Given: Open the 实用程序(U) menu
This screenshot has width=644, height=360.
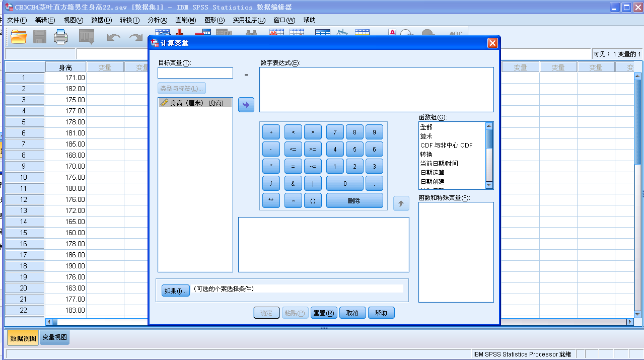Looking at the screenshot, I should click(249, 20).
